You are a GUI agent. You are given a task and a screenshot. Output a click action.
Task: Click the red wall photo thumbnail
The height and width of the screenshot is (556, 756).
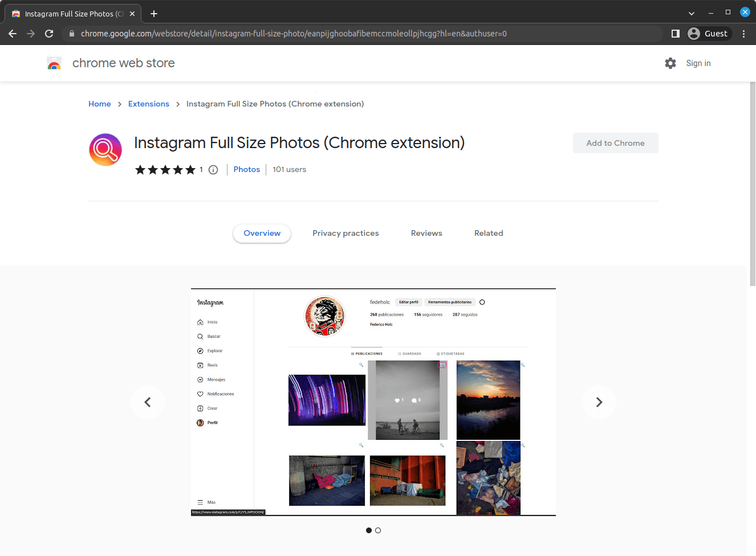(408, 480)
